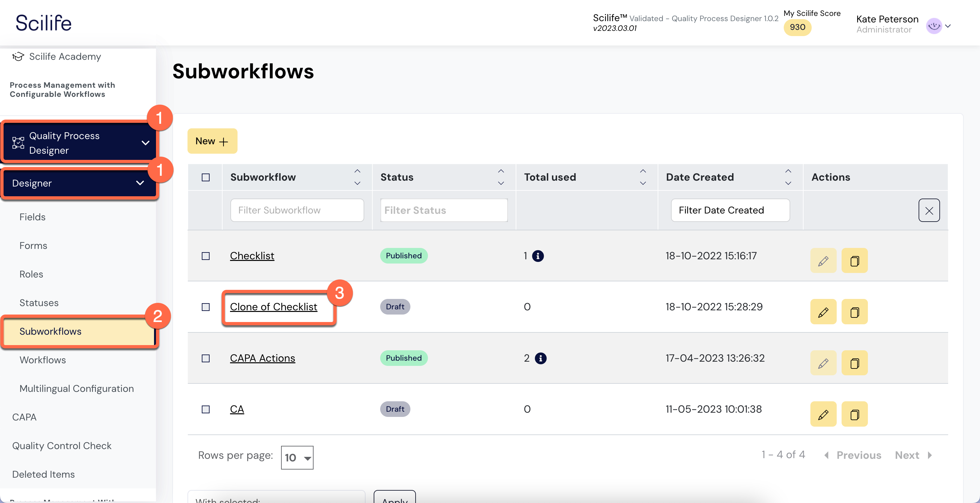
Task: Sort by Total used column arrows
Action: (642, 177)
